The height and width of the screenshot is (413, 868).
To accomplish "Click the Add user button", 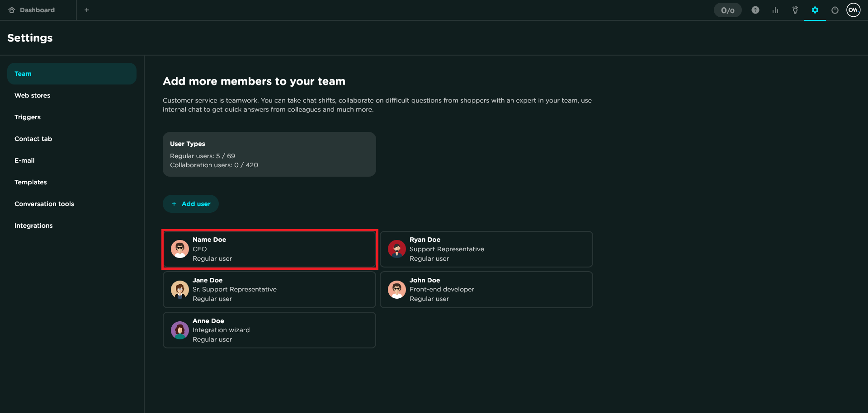I will coord(191,204).
